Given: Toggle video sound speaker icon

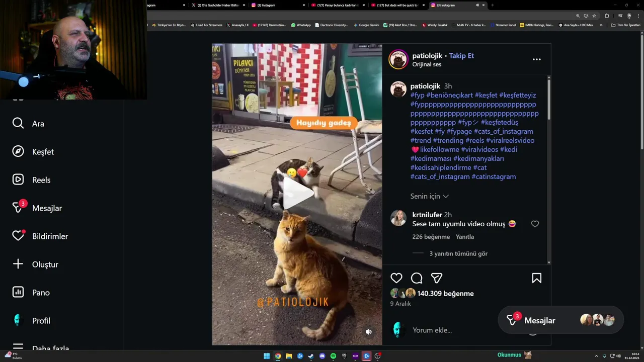Looking at the screenshot, I should pos(369,332).
